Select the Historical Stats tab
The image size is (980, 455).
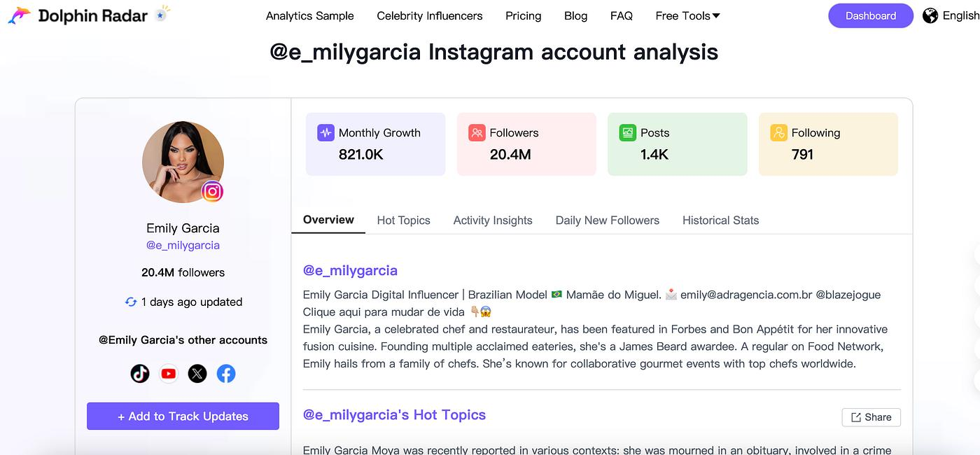(x=721, y=220)
